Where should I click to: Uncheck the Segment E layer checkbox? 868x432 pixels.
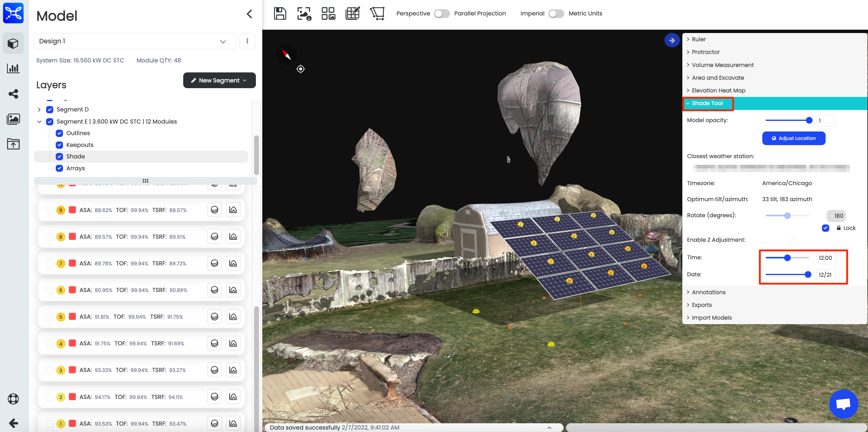50,122
